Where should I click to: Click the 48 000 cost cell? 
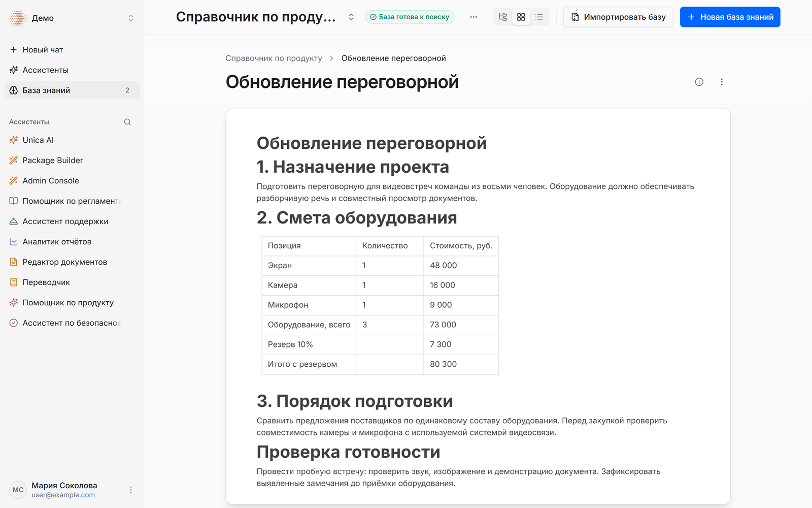pyautogui.click(x=461, y=266)
